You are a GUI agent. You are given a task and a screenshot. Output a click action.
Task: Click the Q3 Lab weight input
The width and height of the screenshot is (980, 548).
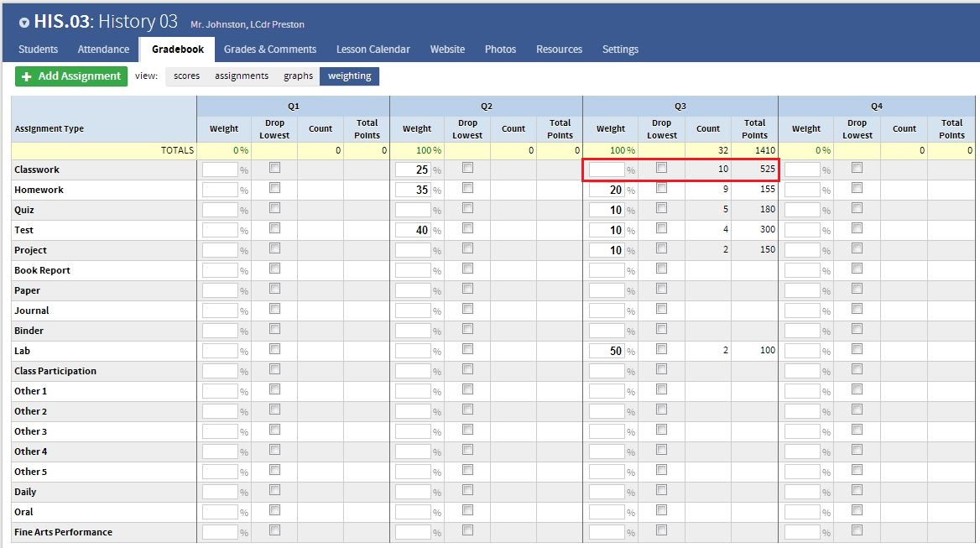pos(607,351)
